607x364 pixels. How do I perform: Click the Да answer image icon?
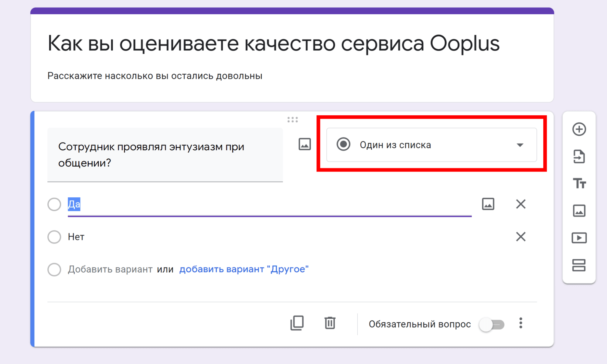488,203
